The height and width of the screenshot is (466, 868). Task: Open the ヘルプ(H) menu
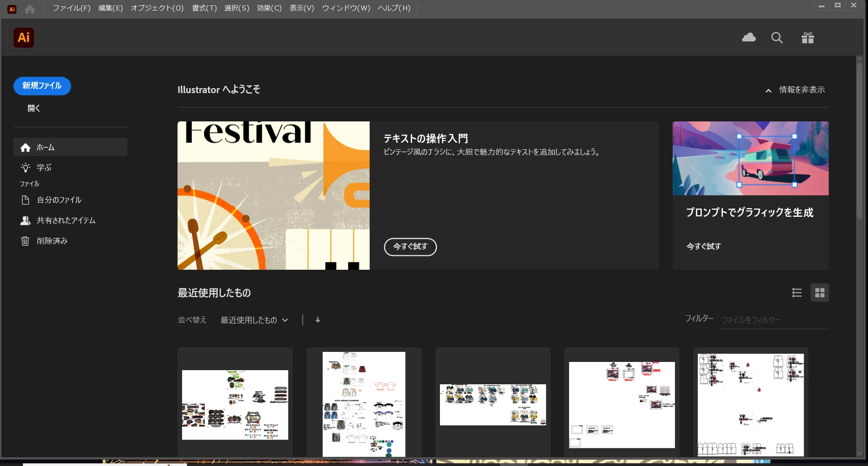394,8
